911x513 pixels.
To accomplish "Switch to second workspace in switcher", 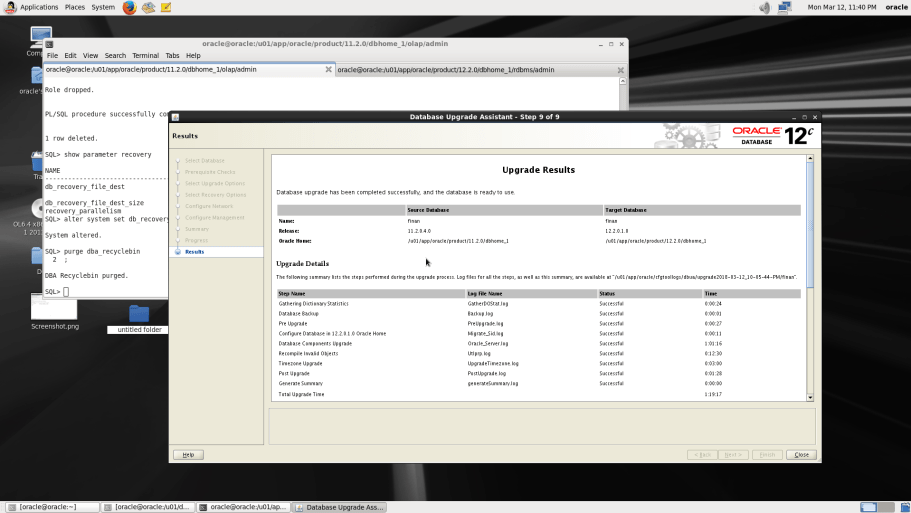I will 886,507.
